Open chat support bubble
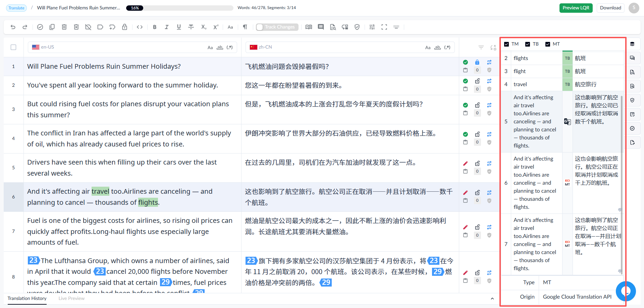The width and height of the screenshot is (644, 308). [626, 291]
